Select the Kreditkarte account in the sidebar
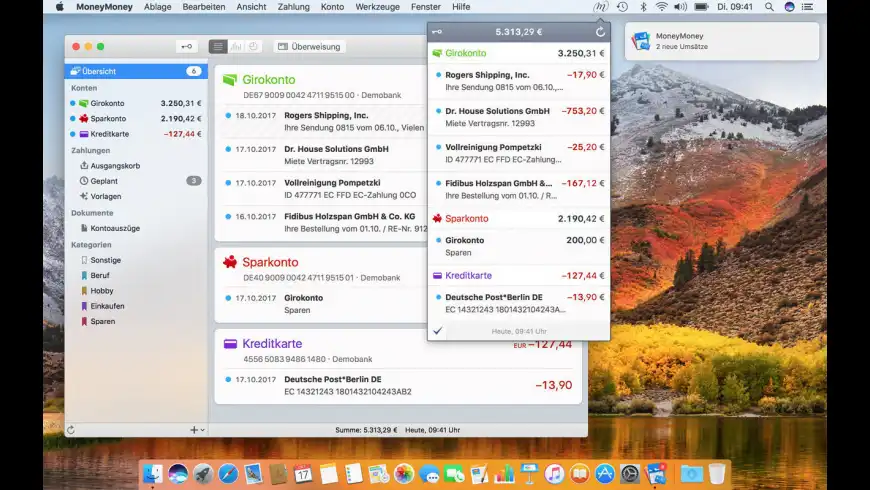Viewport: 870px width, 490px height. pos(136,134)
